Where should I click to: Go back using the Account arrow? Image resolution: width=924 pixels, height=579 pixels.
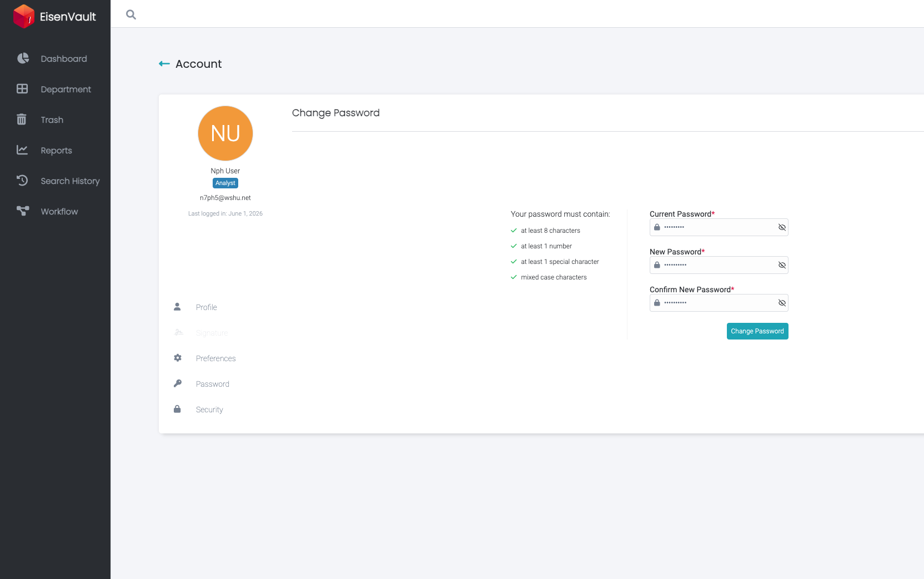(x=164, y=64)
